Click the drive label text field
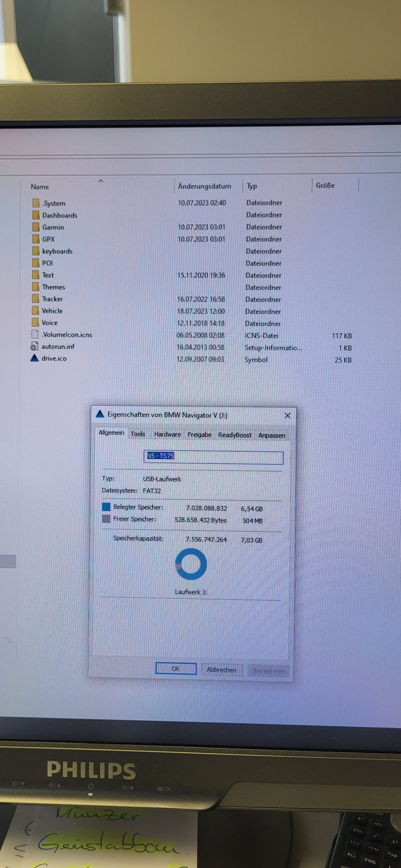This screenshot has height=868, width=401. click(213, 457)
